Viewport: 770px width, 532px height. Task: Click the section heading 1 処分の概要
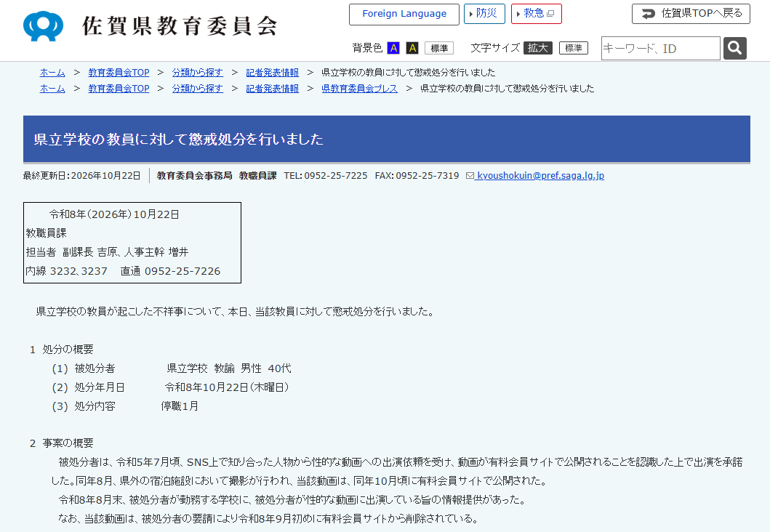(x=61, y=350)
